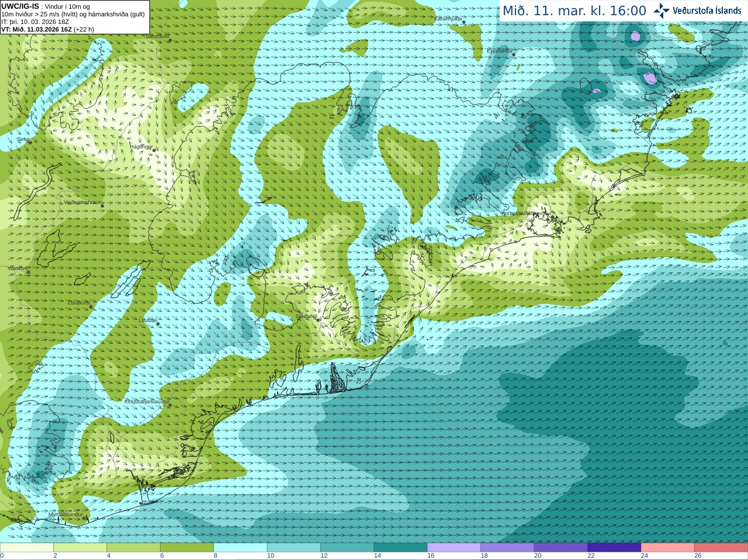This screenshot has height=560, width=748.
Task: Pick the 8–10 m/s light cyan legend swatch
Action: 240,547
